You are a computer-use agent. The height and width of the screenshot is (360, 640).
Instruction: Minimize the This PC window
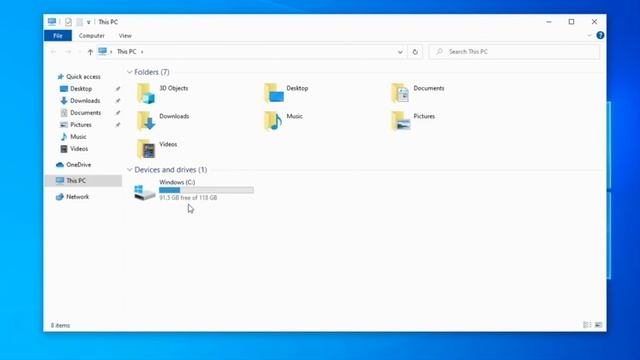(x=549, y=22)
